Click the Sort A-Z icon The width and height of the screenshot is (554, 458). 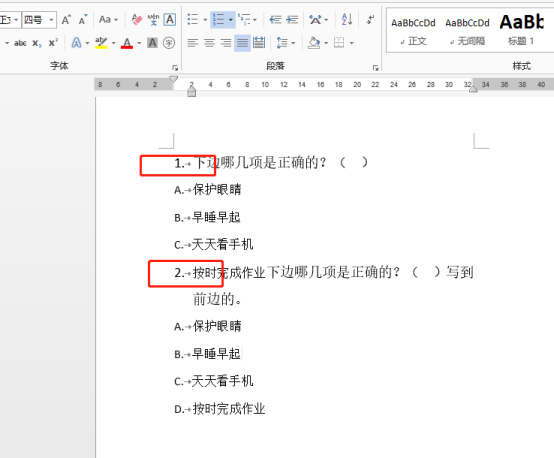(347, 19)
